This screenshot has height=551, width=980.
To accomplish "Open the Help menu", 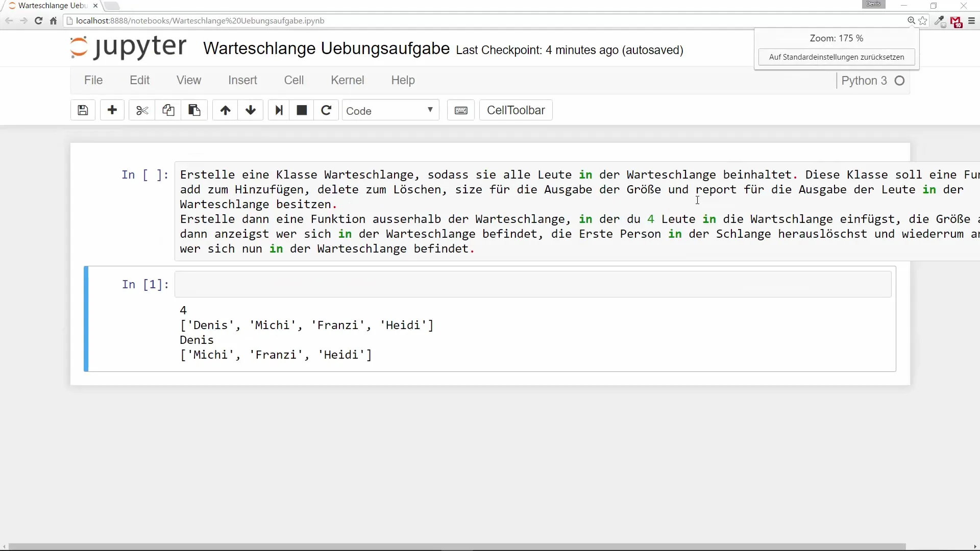I will [x=403, y=80].
